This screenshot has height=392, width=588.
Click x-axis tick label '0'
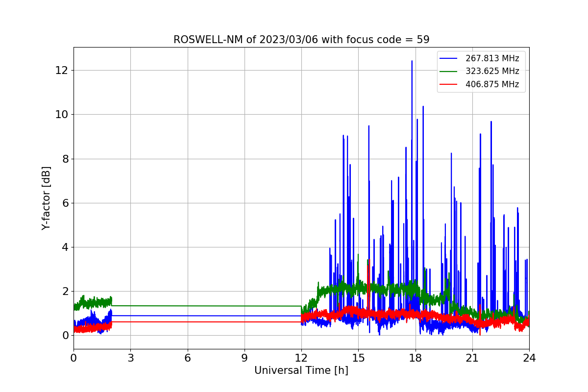tap(73, 358)
